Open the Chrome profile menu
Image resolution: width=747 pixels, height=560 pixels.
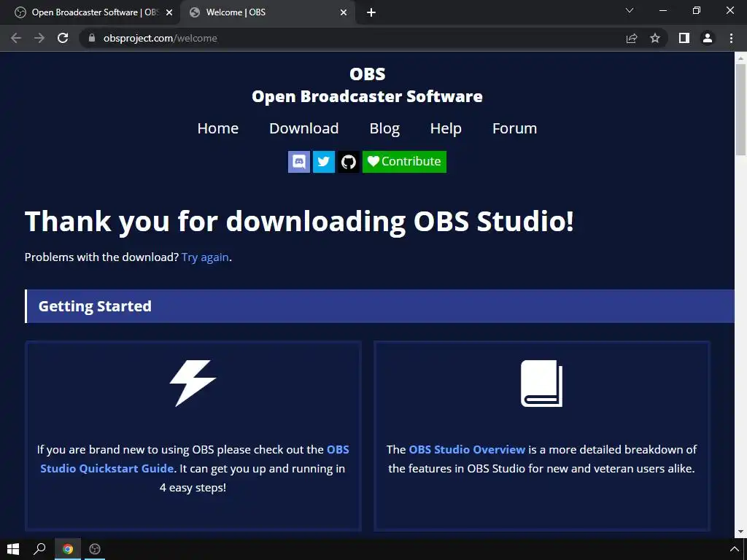708,38
